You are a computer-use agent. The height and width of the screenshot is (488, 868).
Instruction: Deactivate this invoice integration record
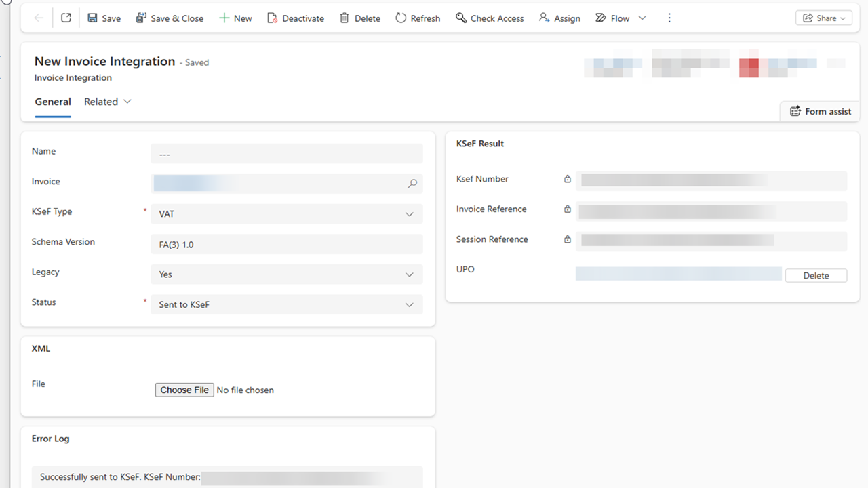pyautogui.click(x=296, y=18)
